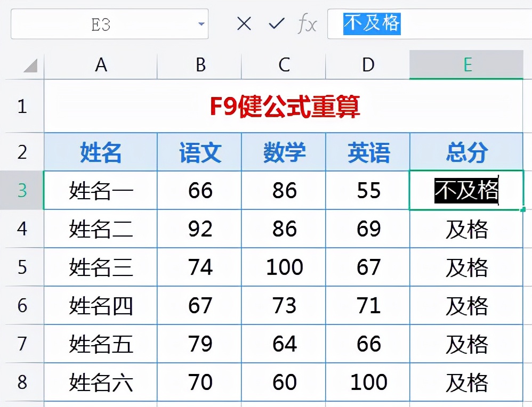Select column header E
The width and height of the screenshot is (532, 407).
[x=467, y=65]
